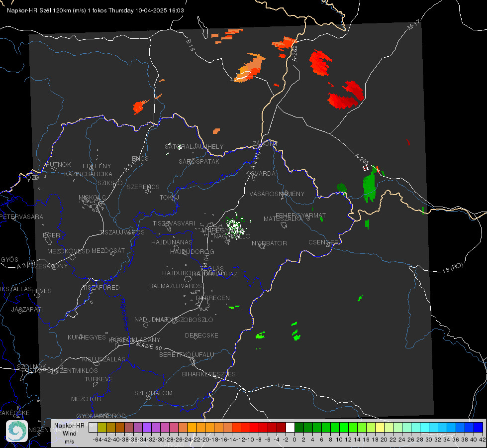Select the MISKOLC city label
487x448 pixels.
click(92, 198)
